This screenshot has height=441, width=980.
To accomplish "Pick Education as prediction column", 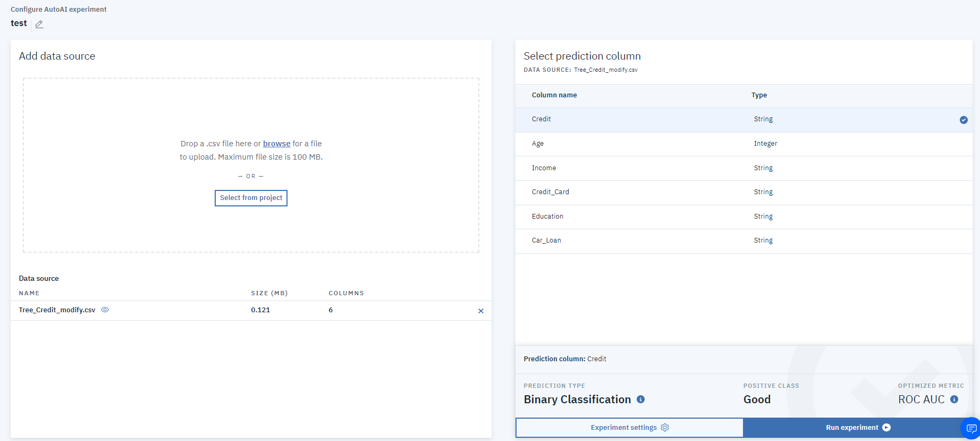I will [x=547, y=217].
